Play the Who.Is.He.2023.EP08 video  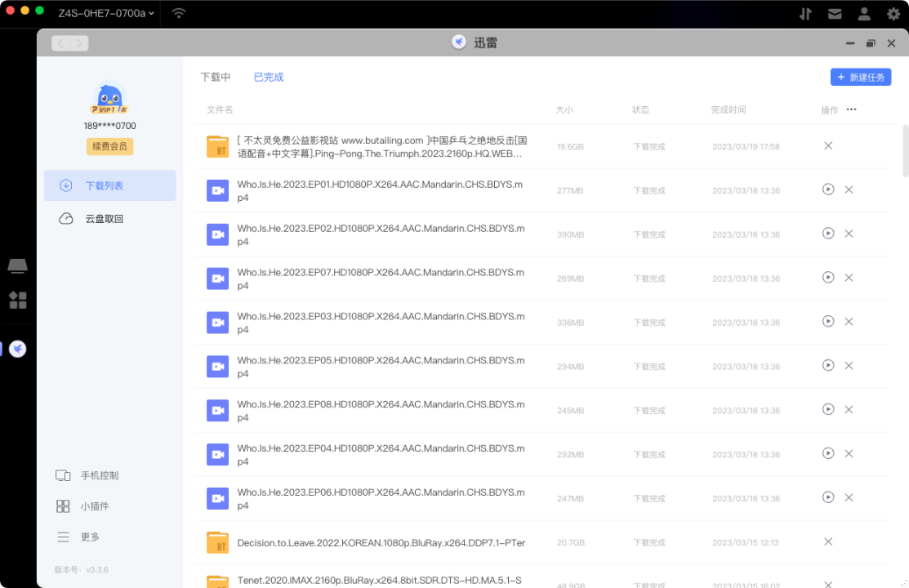pyautogui.click(x=828, y=409)
